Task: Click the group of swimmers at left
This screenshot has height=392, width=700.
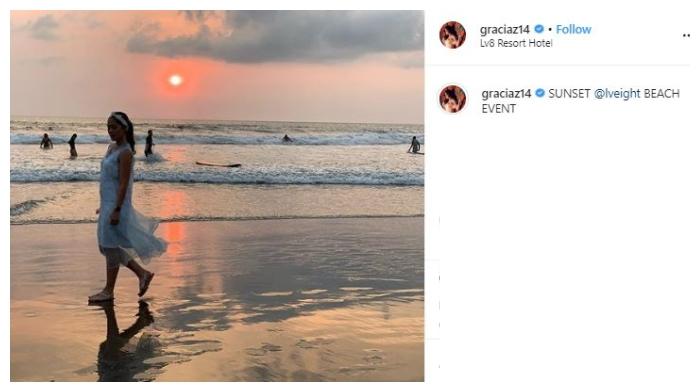Action: coord(59,143)
